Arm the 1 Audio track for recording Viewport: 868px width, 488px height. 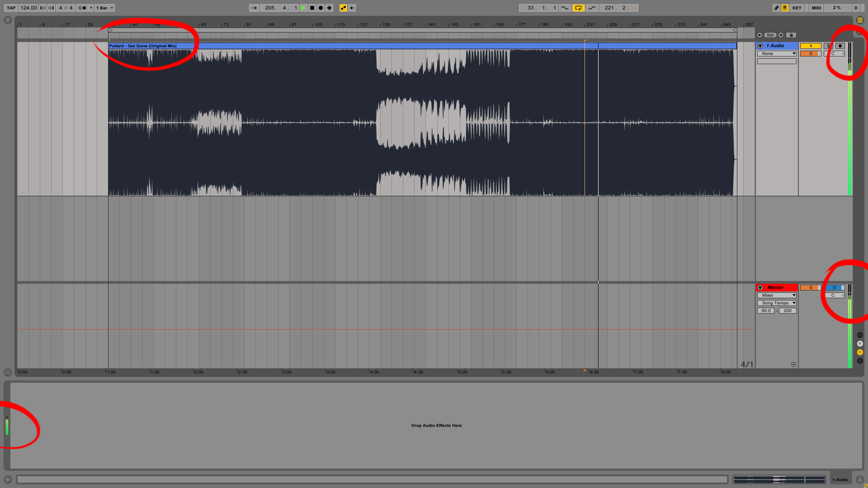pyautogui.click(x=840, y=46)
